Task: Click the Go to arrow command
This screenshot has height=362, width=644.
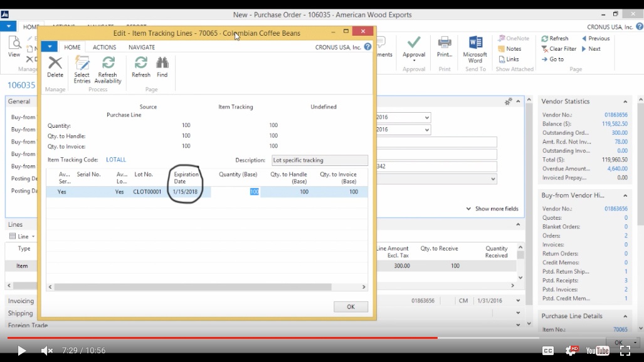Action: 552,59
